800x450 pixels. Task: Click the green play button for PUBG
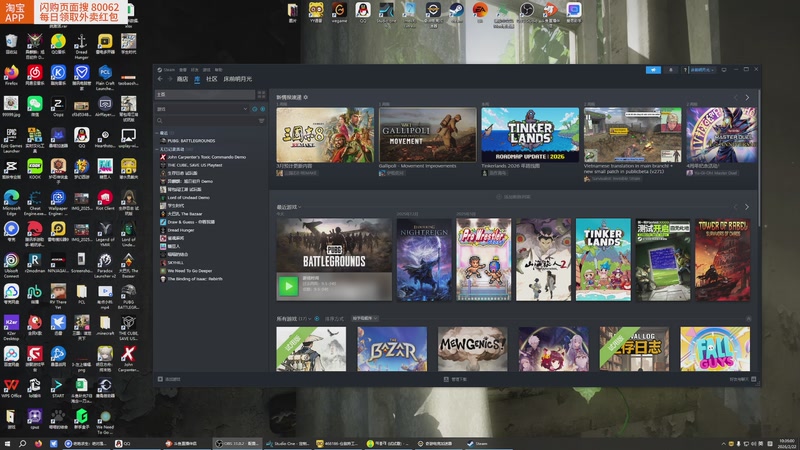288,286
